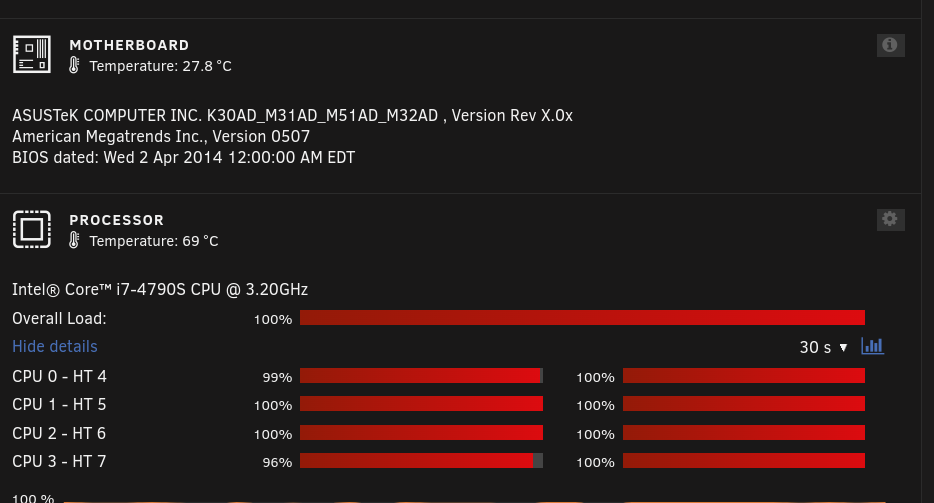Click the CPU 2 - HT 6 label
The width and height of the screenshot is (934, 503).
tap(59, 433)
